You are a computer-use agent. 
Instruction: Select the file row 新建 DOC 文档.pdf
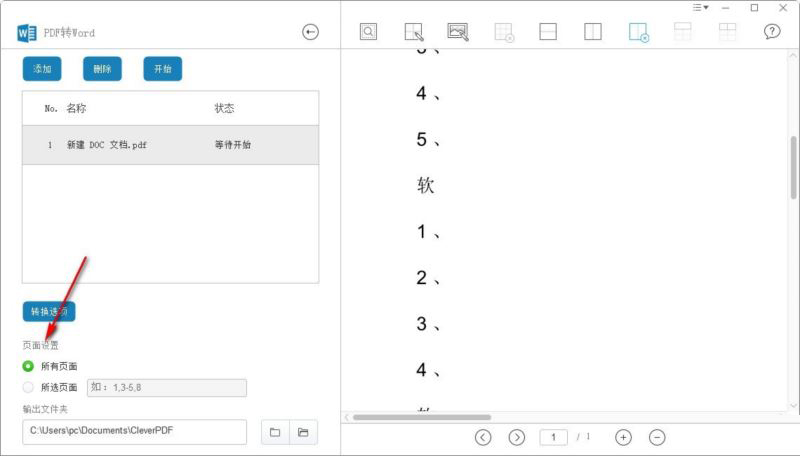pos(170,145)
